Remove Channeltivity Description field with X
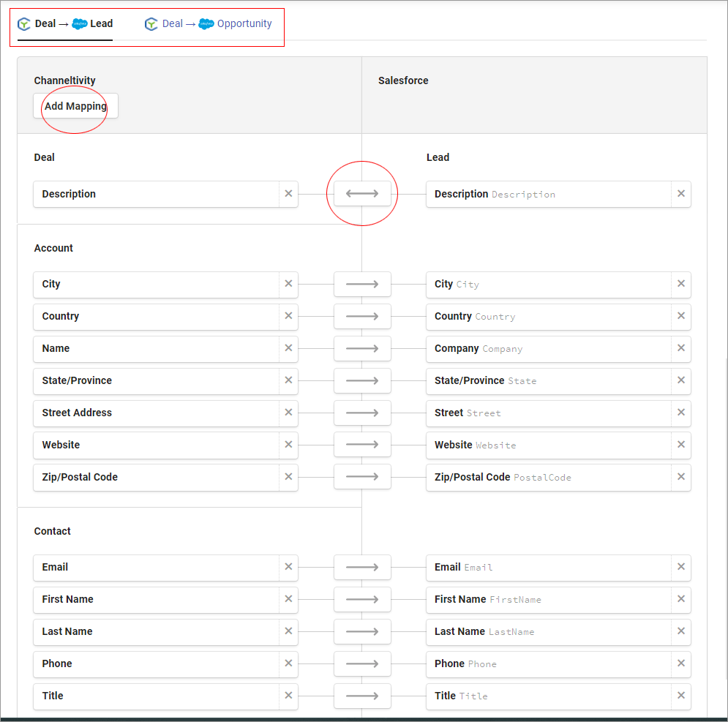The image size is (728, 722). click(288, 194)
